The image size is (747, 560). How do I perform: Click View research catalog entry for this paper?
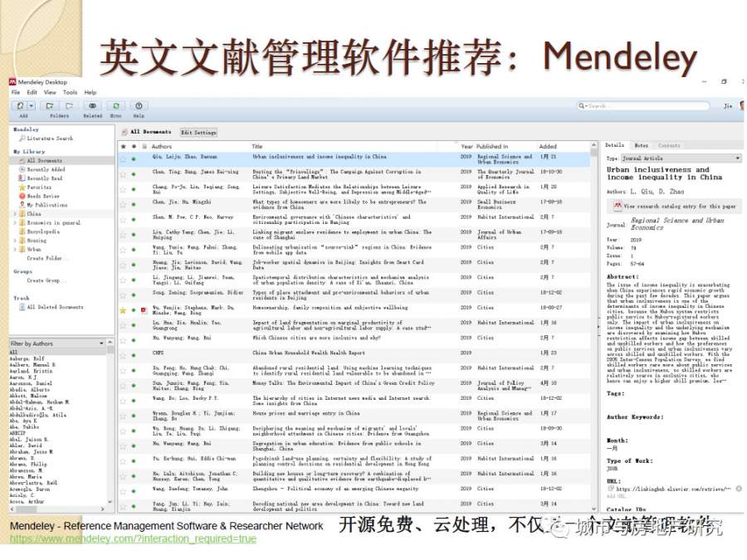tap(675, 207)
